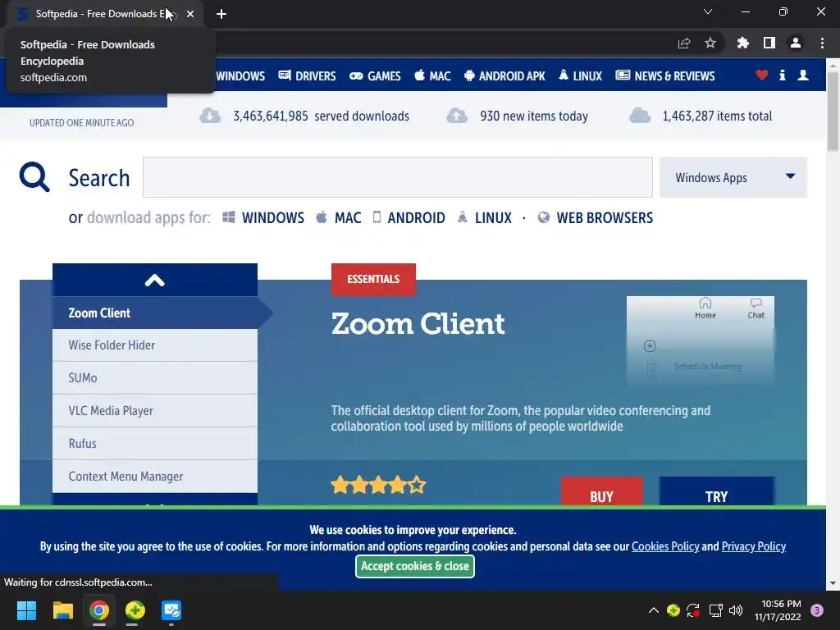Screen dimensions: 840x630
Task: Open the MAC navigation menu
Action: 432,76
